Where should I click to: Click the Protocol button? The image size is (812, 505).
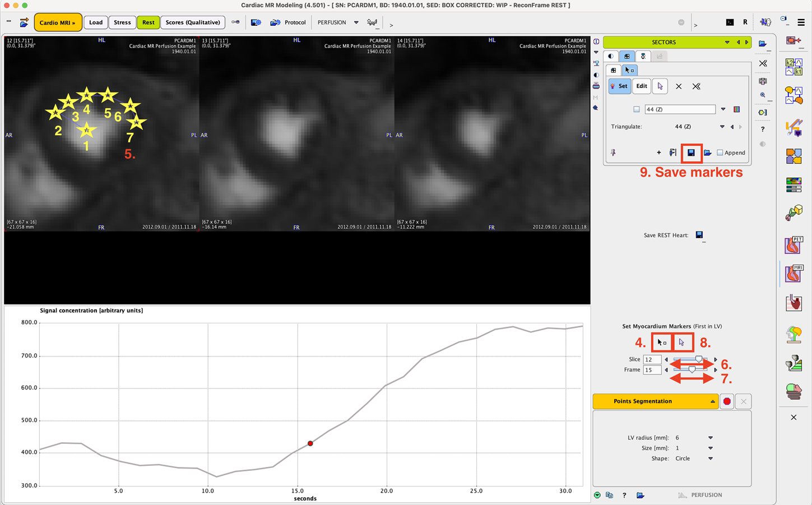click(288, 22)
